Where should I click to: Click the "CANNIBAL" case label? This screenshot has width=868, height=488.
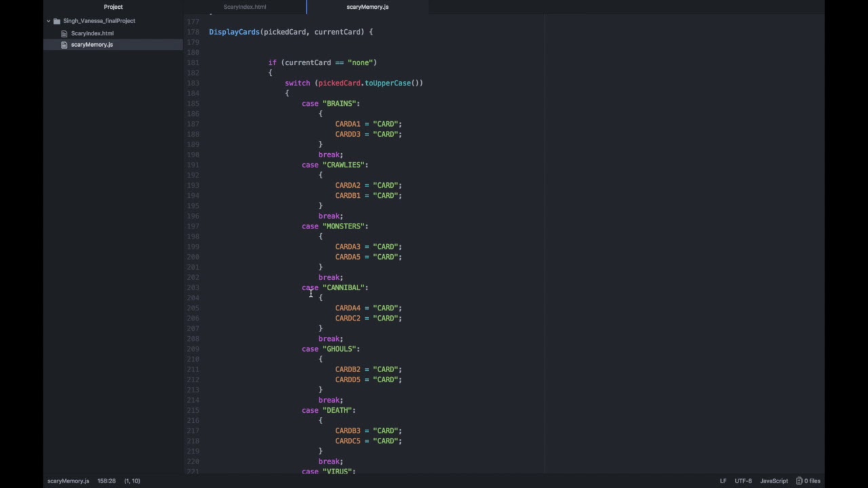point(343,287)
